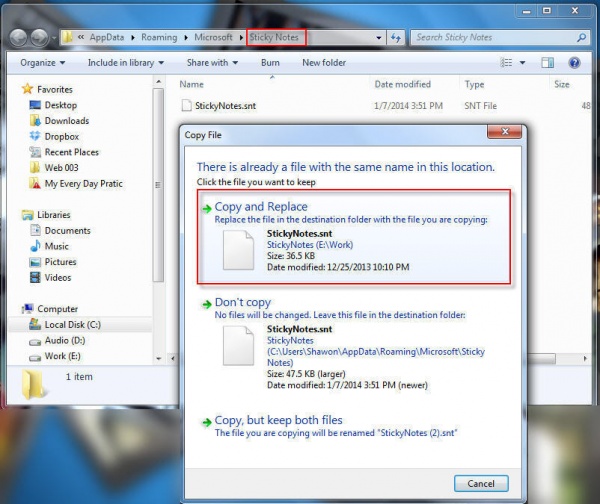
Task: Click the file icon under Don't copy
Action: tap(238, 346)
